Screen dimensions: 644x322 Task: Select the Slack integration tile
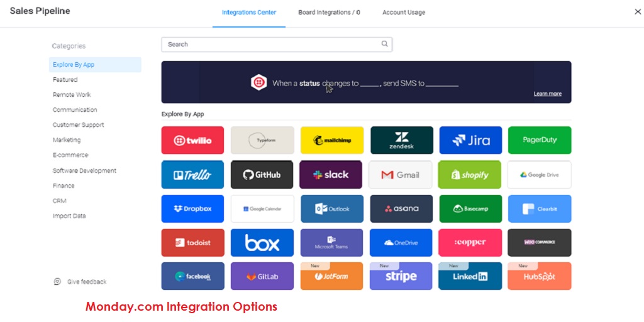331,175
